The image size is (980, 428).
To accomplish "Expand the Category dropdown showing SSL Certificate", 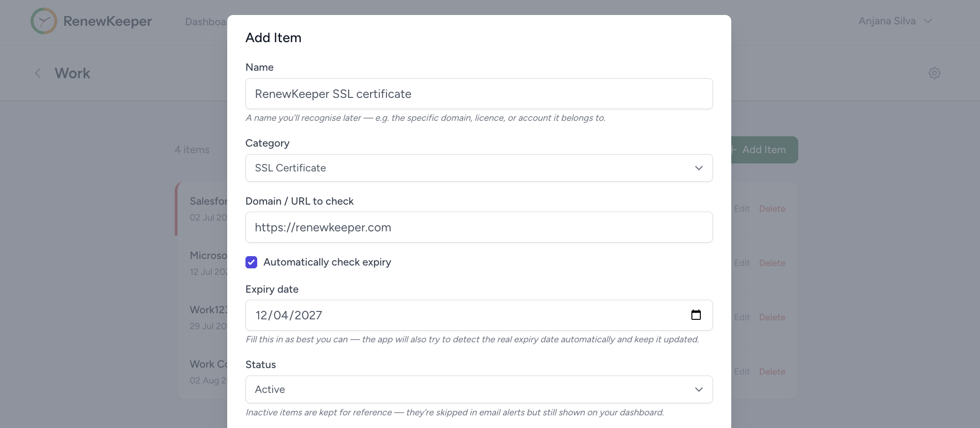I will pyautogui.click(x=479, y=168).
